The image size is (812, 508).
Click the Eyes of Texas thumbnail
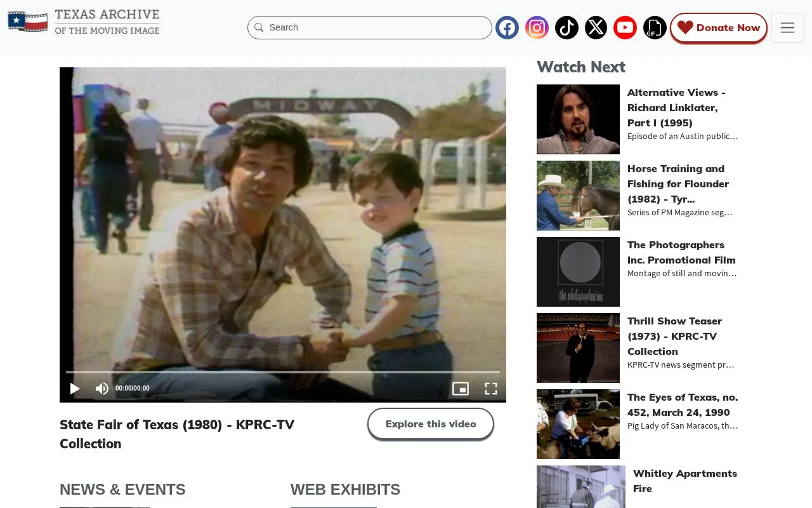(x=578, y=424)
